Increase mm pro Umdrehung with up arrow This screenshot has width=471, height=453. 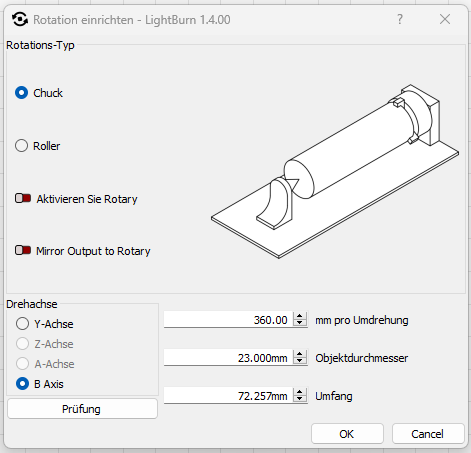click(x=300, y=316)
